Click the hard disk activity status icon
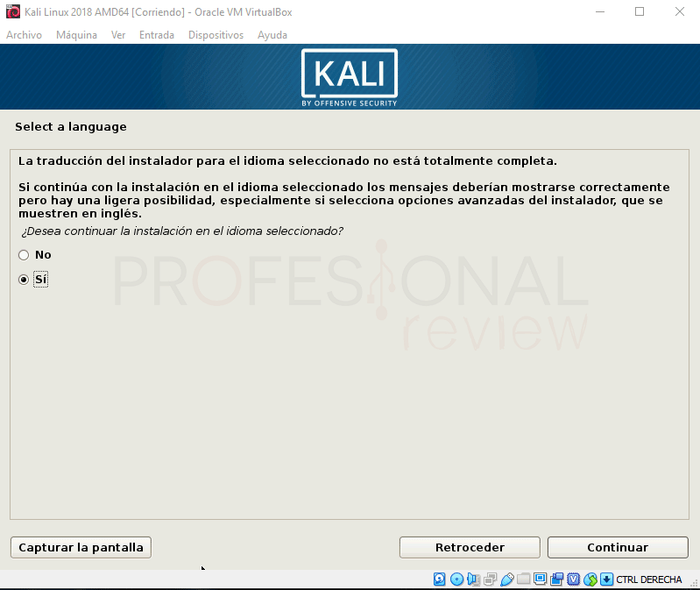The image size is (700, 590). coord(439,579)
